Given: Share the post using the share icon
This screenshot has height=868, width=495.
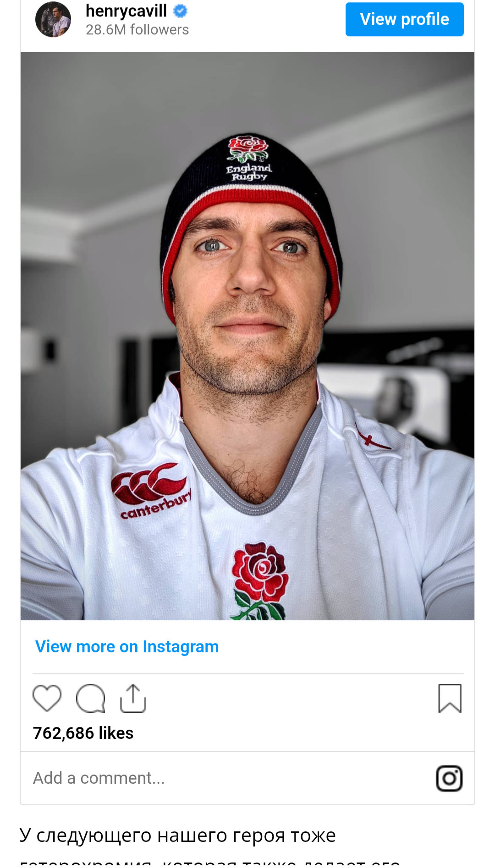Looking at the screenshot, I should 133,698.
